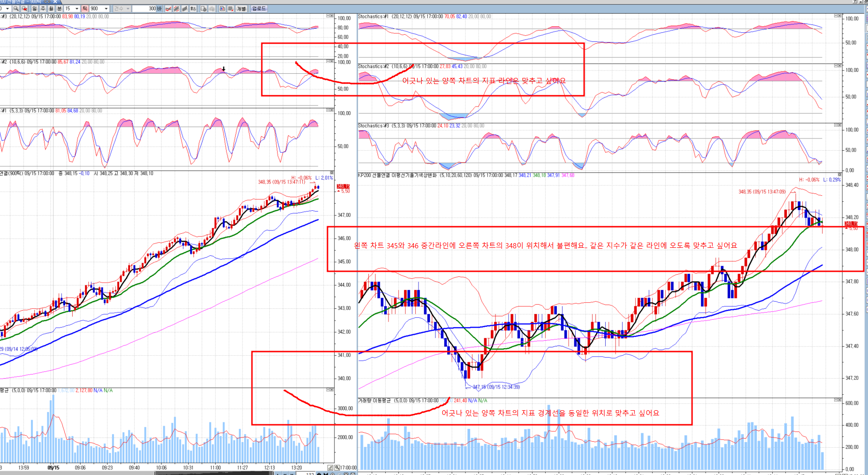Click the up/down arrows toolbar icon
The image size is (868, 475).
193,8
